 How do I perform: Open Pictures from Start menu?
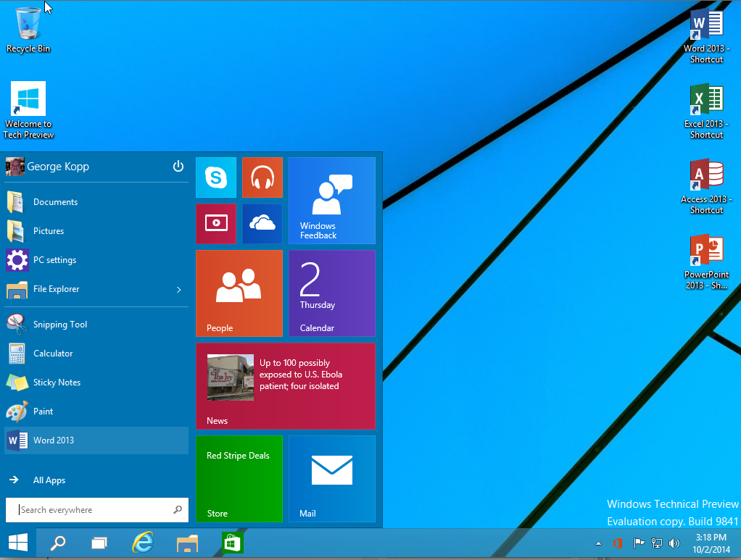(96, 231)
